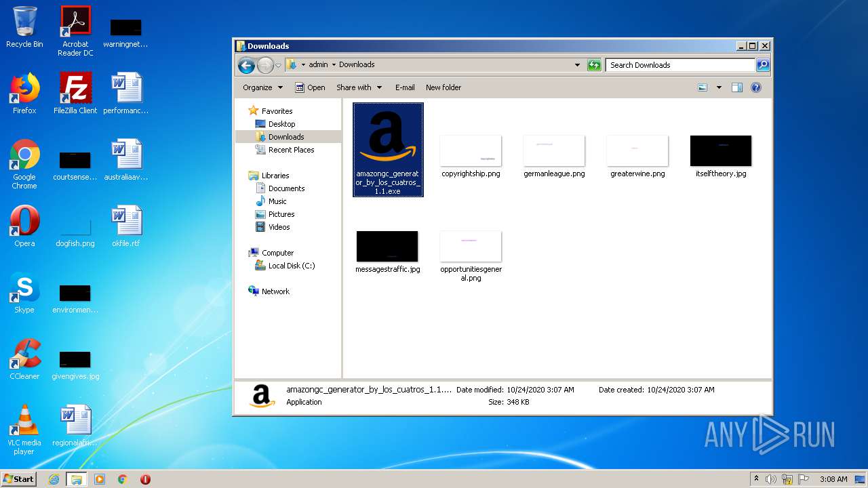This screenshot has height=488, width=868.
Task: Click the admin breadcrumb in address bar
Action: point(318,65)
